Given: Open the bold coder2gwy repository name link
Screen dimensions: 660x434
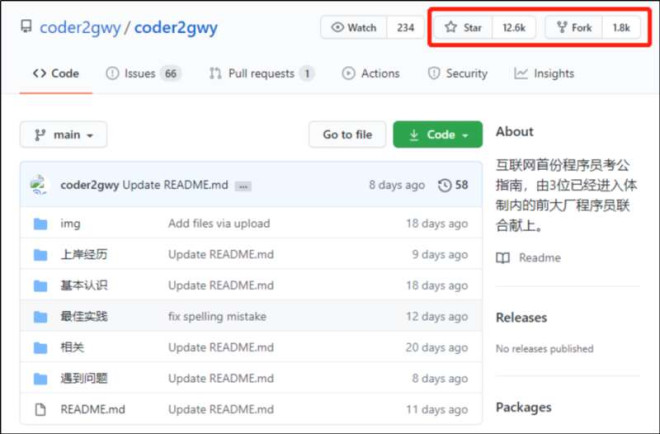Looking at the screenshot, I should coord(176,28).
